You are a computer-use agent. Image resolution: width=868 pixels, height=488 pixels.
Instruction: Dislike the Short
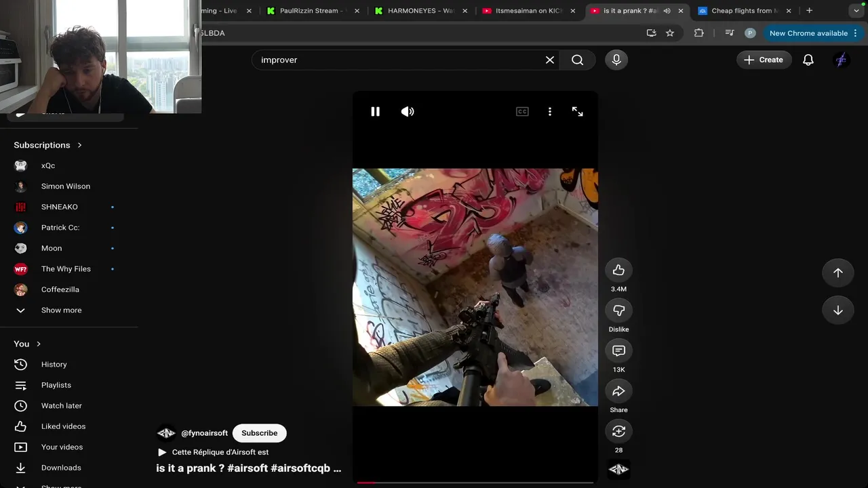(618, 310)
